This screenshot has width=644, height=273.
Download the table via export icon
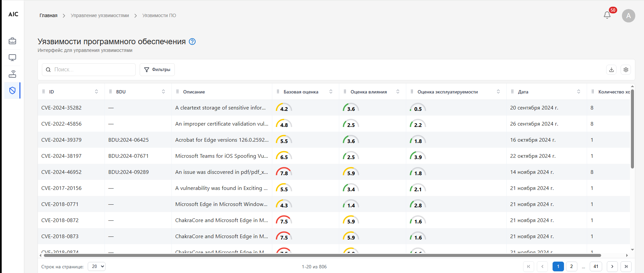611,70
